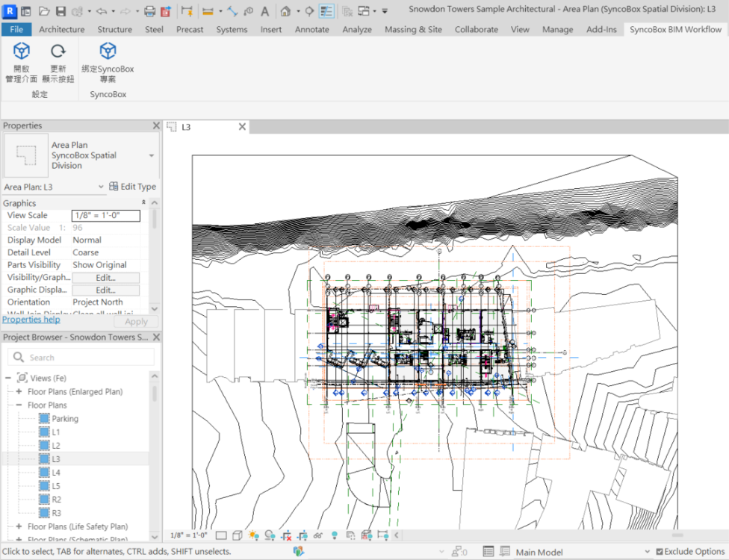The width and height of the screenshot is (729, 560).
Task: Click Edit for Visibility/Graphics overrides
Action: (x=105, y=278)
